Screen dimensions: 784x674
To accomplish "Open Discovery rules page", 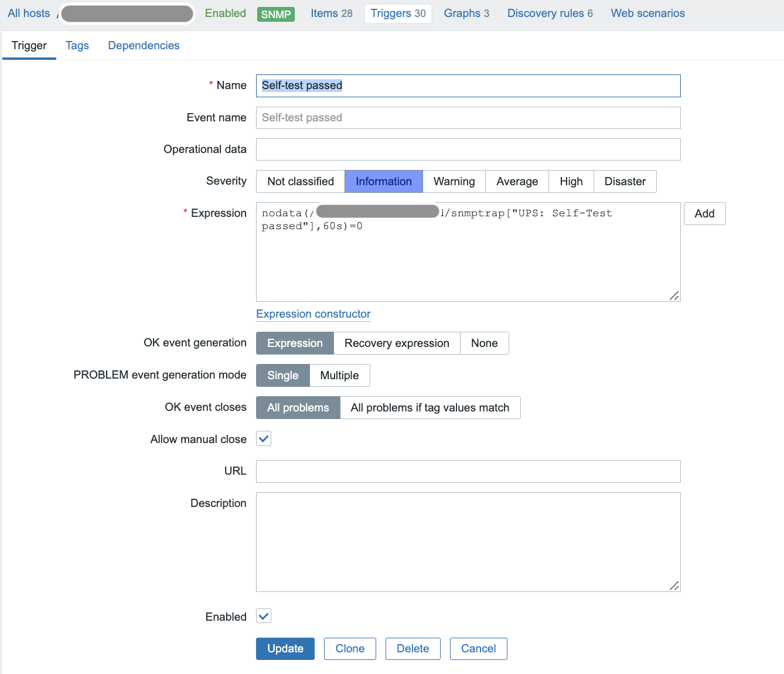I will point(550,13).
